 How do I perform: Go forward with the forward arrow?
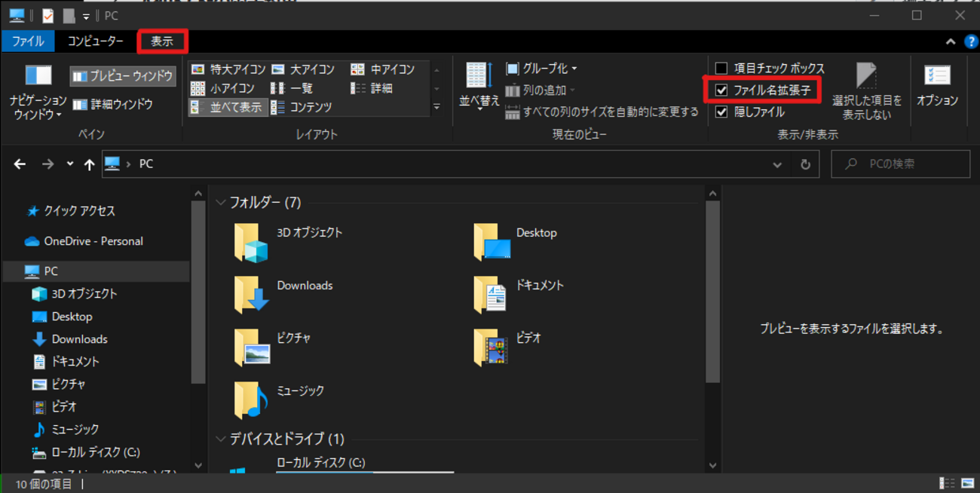coord(47,164)
